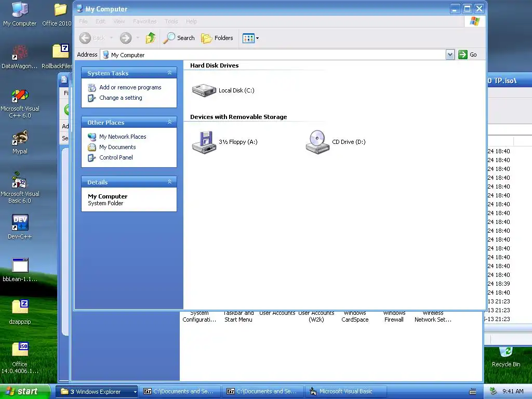This screenshot has height=399, width=532.
Task: Select the 3½ Floppy (A:) drive icon
Action: (x=204, y=142)
